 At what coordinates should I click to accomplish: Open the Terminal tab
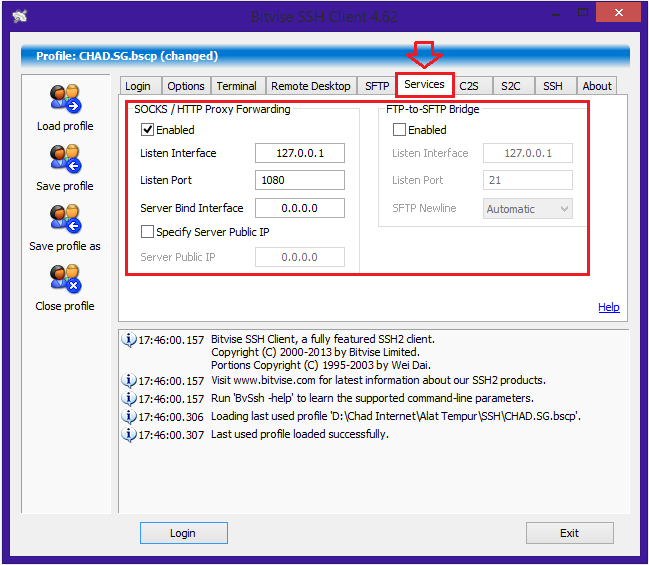pos(236,86)
